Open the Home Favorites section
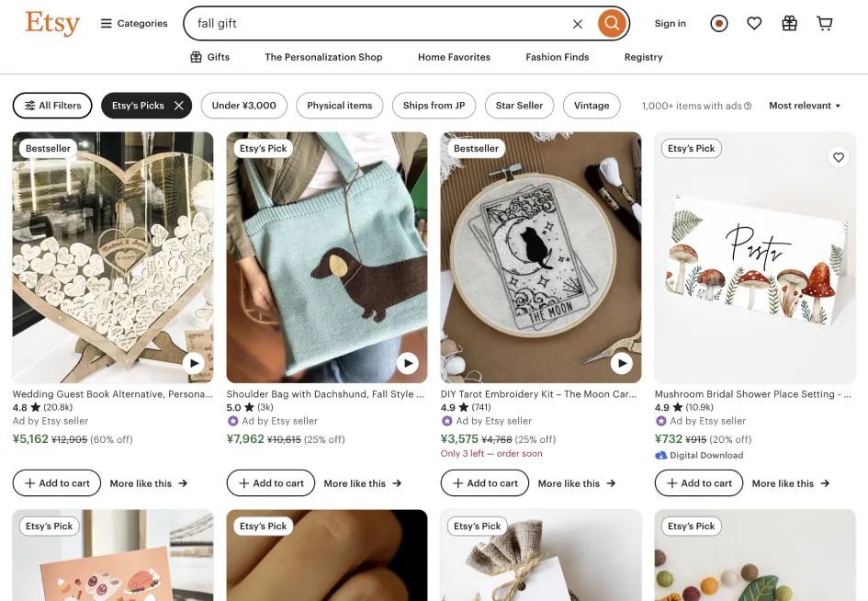This screenshot has width=868, height=601. click(x=454, y=57)
